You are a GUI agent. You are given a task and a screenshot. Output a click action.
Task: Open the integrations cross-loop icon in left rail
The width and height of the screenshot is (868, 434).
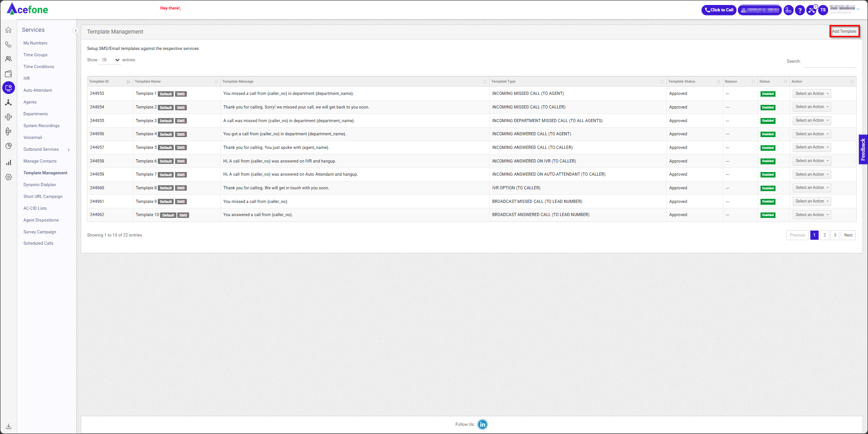(x=8, y=117)
